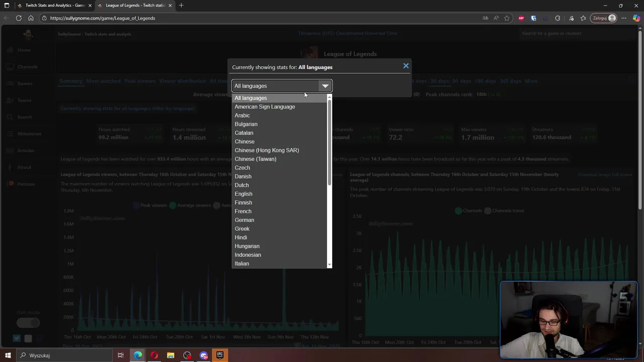644x362 pixels.
Task: Select Catalan in the list
Action: [x=279, y=133]
